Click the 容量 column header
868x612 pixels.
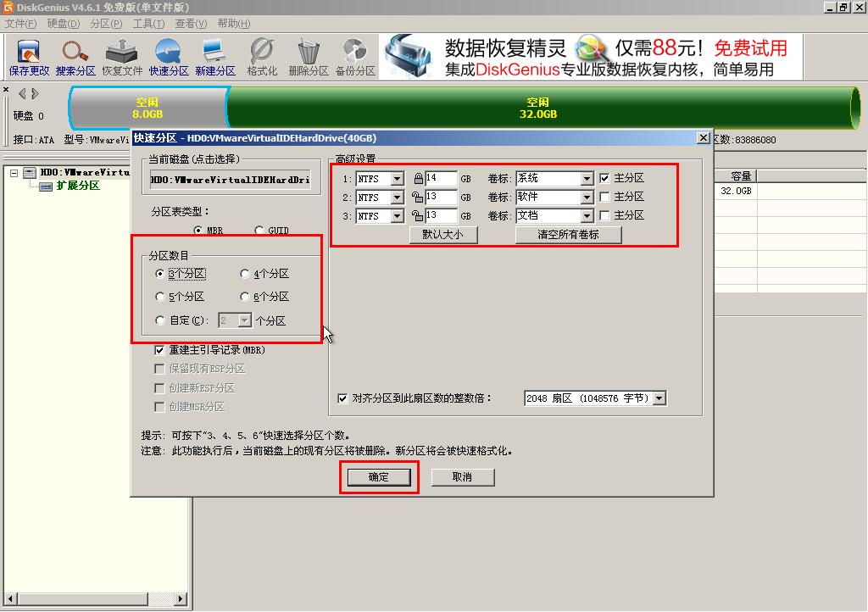click(736, 176)
